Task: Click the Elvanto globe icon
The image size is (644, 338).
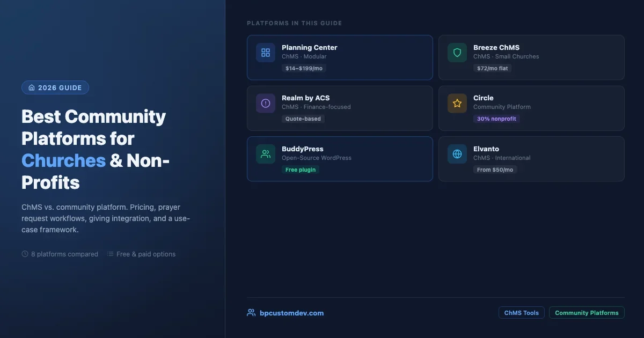Action: click(457, 154)
